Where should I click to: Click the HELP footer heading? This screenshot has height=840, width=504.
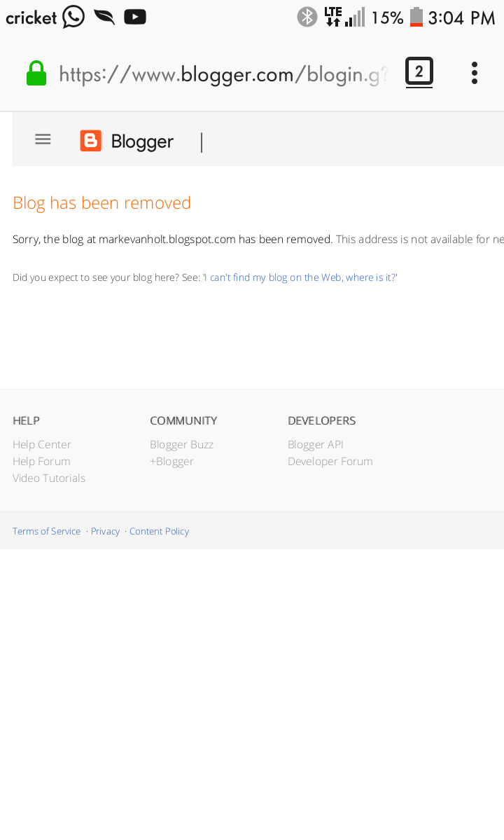click(x=26, y=420)
